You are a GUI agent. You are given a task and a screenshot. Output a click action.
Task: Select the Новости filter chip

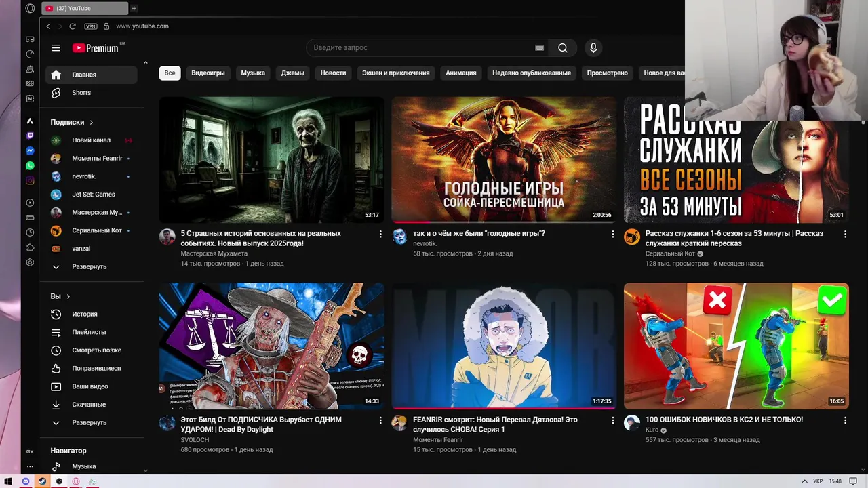[333, 73]
